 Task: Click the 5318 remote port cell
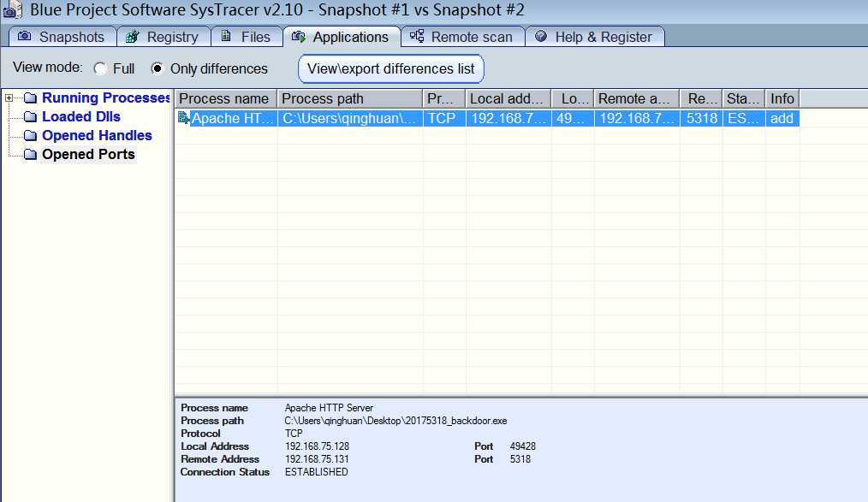701,118
